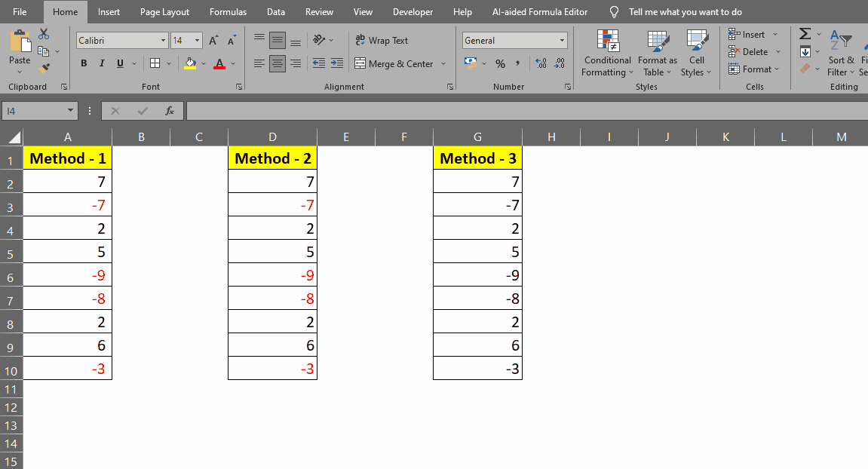Open Conditional Formatting options
The height and width of the screenshot is (469, 868).
[606, 53]
